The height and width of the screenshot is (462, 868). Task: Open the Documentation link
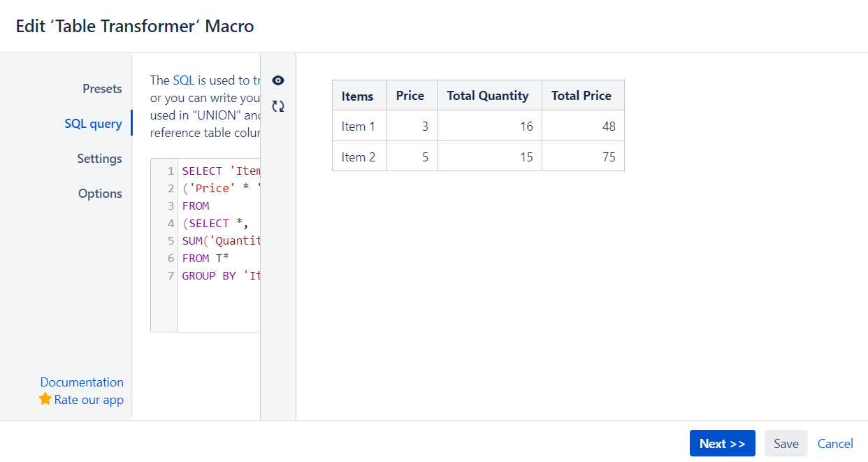click(82, 382)
